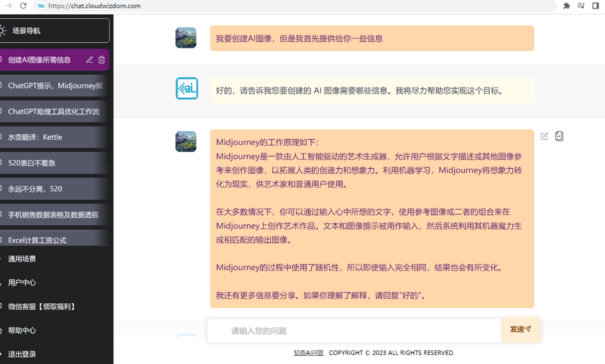Open the media control playlist icon
The height and width of the screenshot is (364, 605).
coord(581,6)
